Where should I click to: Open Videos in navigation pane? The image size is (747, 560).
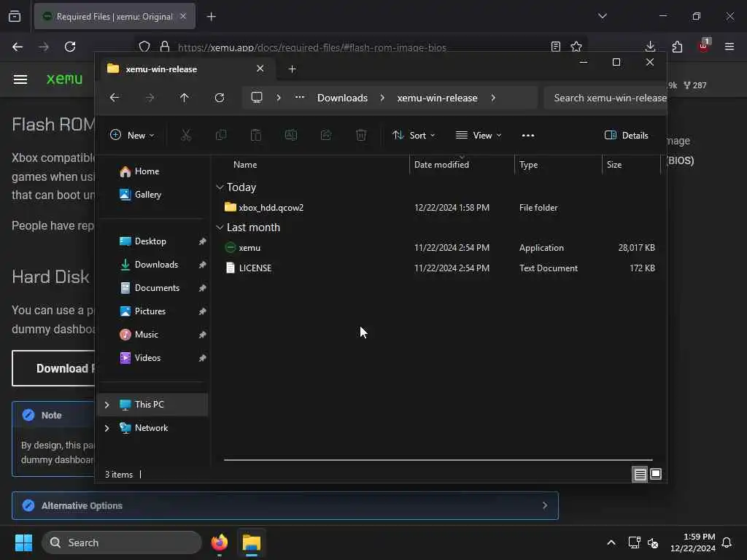point(147,358)
